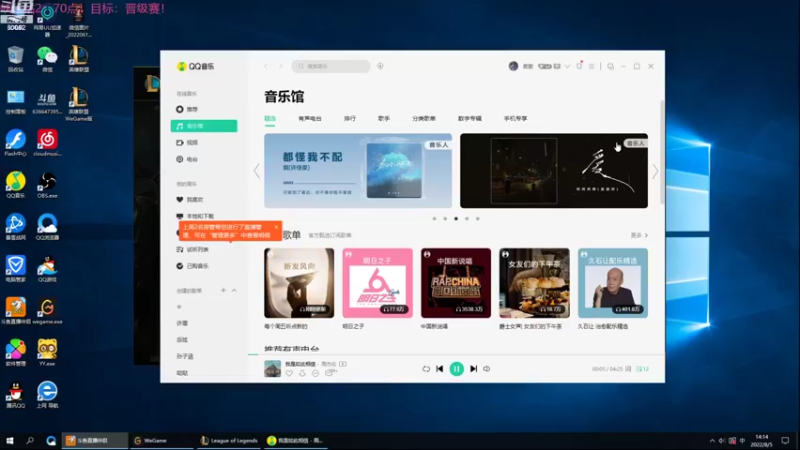Open the lyrics icon in player bar

628,369
